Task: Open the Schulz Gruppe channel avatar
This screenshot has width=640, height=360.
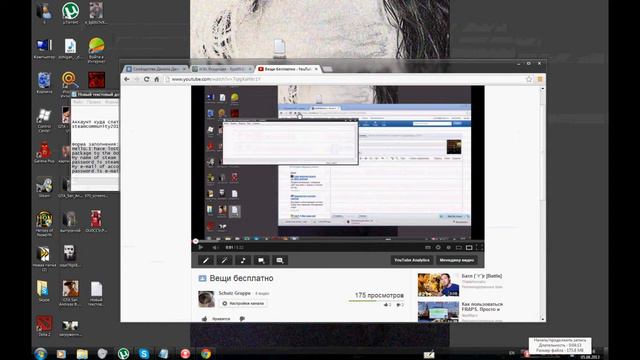Action: (x=206, y=299)
